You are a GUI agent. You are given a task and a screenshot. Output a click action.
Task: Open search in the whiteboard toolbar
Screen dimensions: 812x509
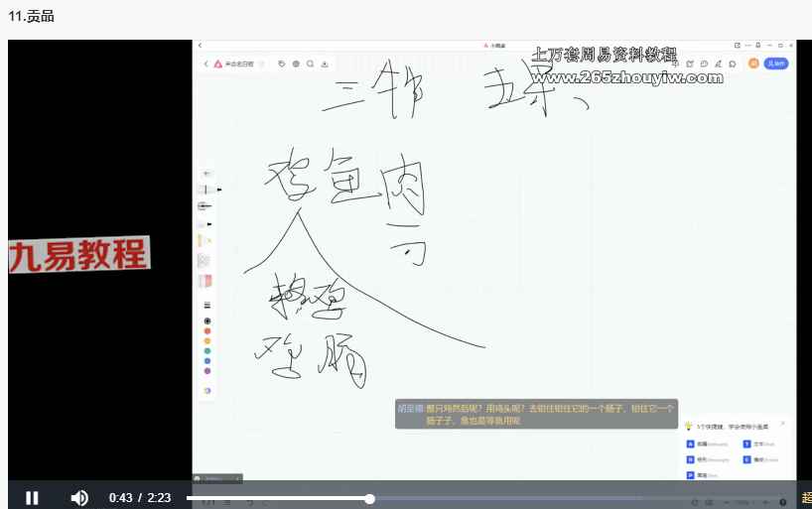(x=310, y=64)
